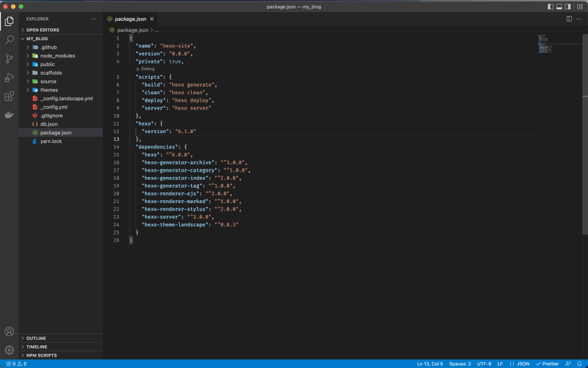Open the Extensions view icon
Viewport: 588px width, 368px height.
[9, 96]
